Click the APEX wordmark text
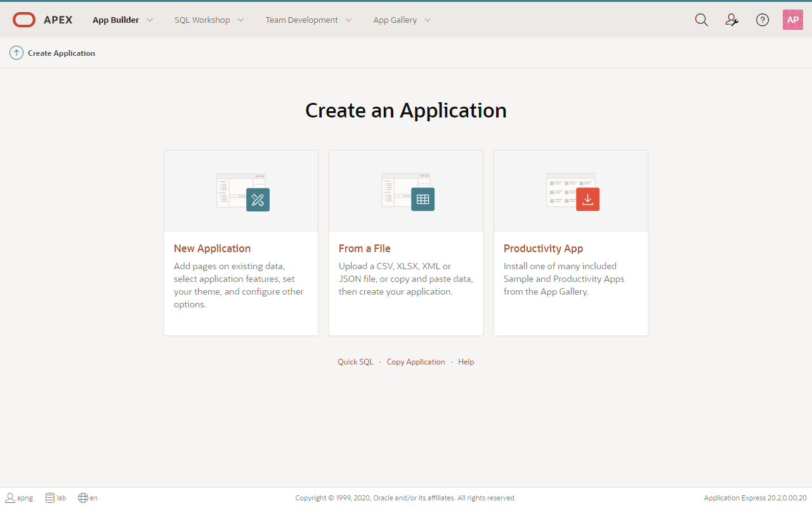812x508 pixels. [x=58, y=20]
